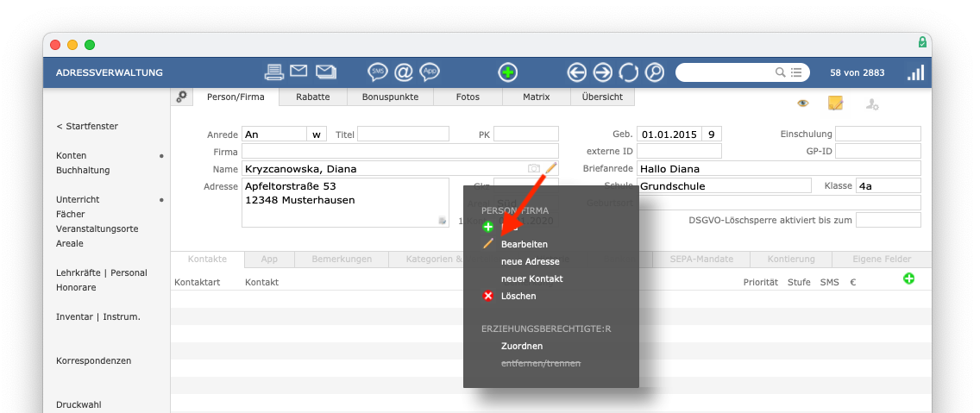Click the printer icon in the toolbar
The height and width of the screenshot is (413, 980).
tap(273, 72)
